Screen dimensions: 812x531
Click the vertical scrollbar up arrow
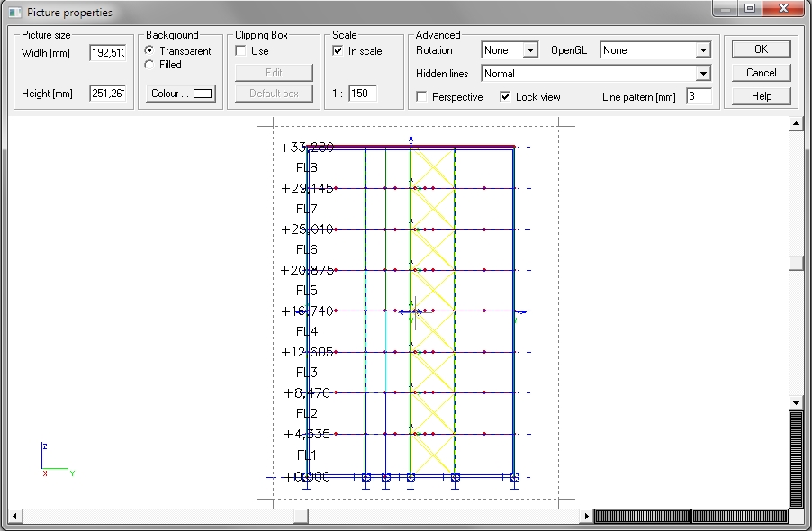pos(795,123)
